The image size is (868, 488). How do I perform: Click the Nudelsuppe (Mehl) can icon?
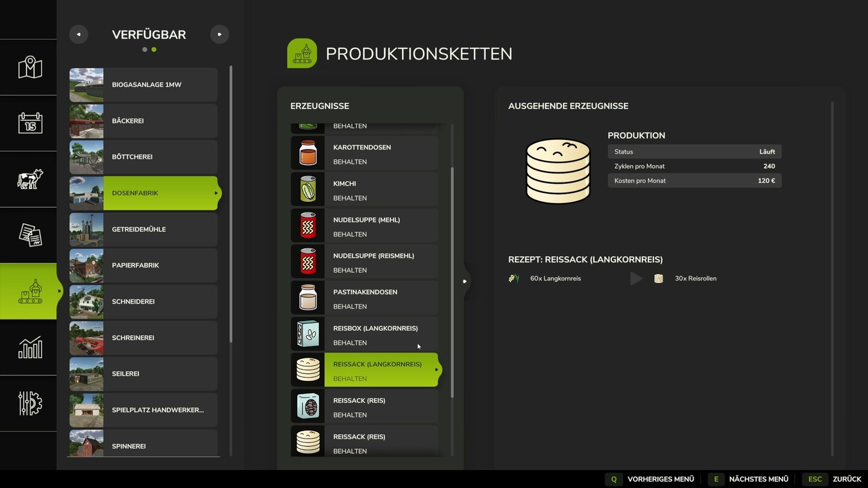[x=308, y=225]
